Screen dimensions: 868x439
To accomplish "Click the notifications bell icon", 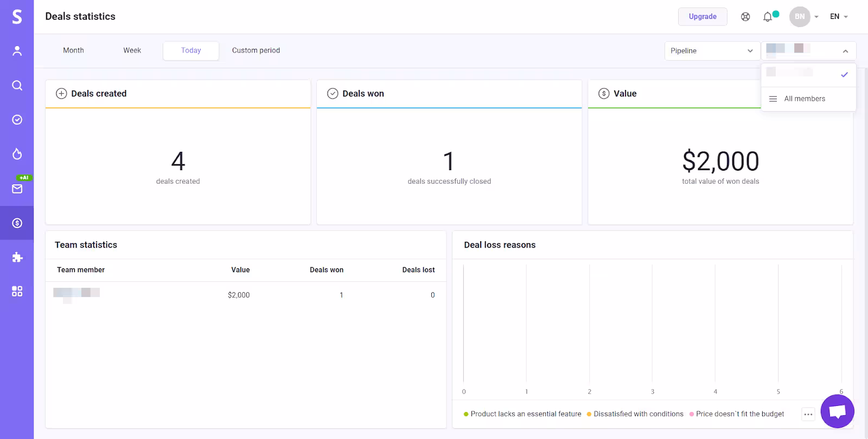I will (767, 17).
